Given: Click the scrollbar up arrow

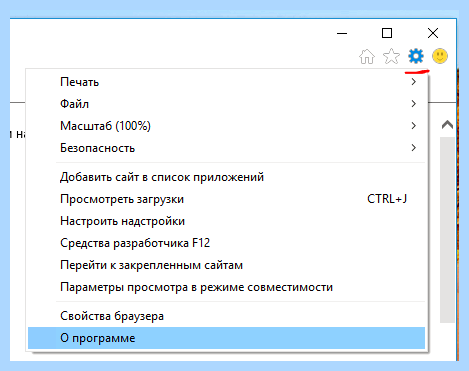Looking at the screenshot, I should 447,125.
